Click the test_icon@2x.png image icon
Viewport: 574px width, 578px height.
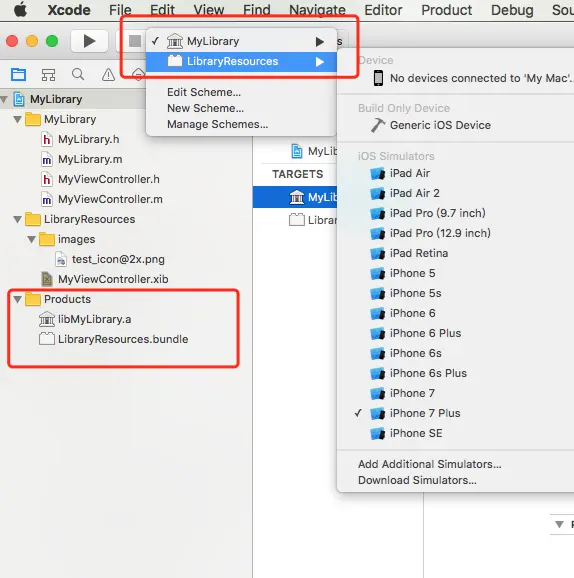click(x=61, y=259)
